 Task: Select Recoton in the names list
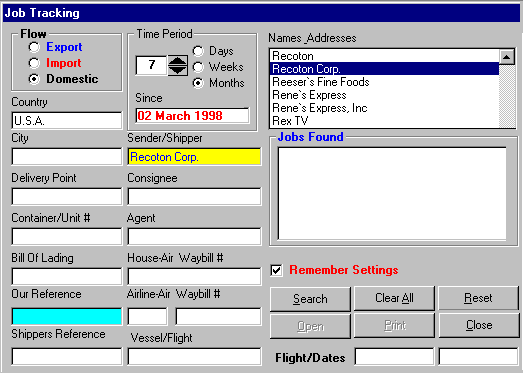pos(384,56)
